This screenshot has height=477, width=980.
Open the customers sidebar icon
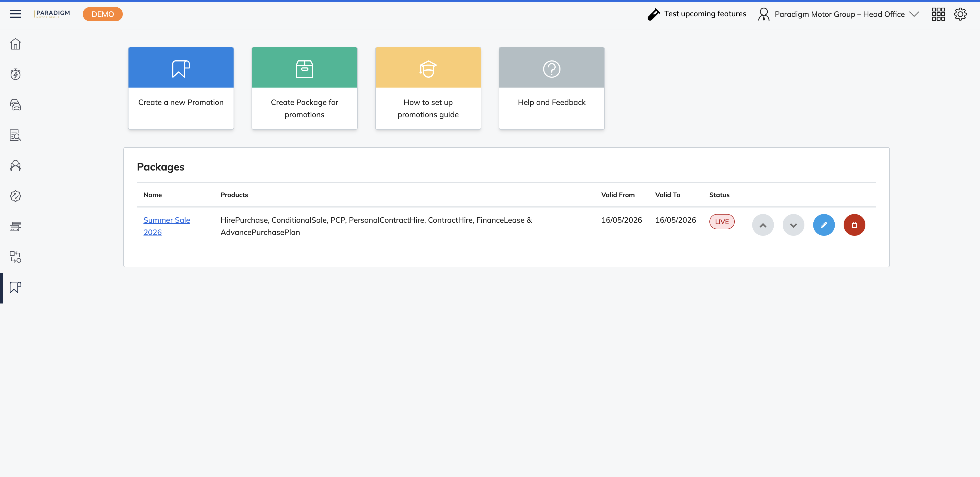15,166
